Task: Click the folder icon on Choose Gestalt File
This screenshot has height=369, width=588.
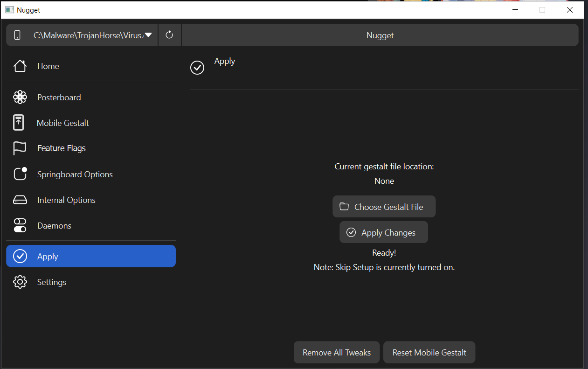Action: (x=344, y=206)
